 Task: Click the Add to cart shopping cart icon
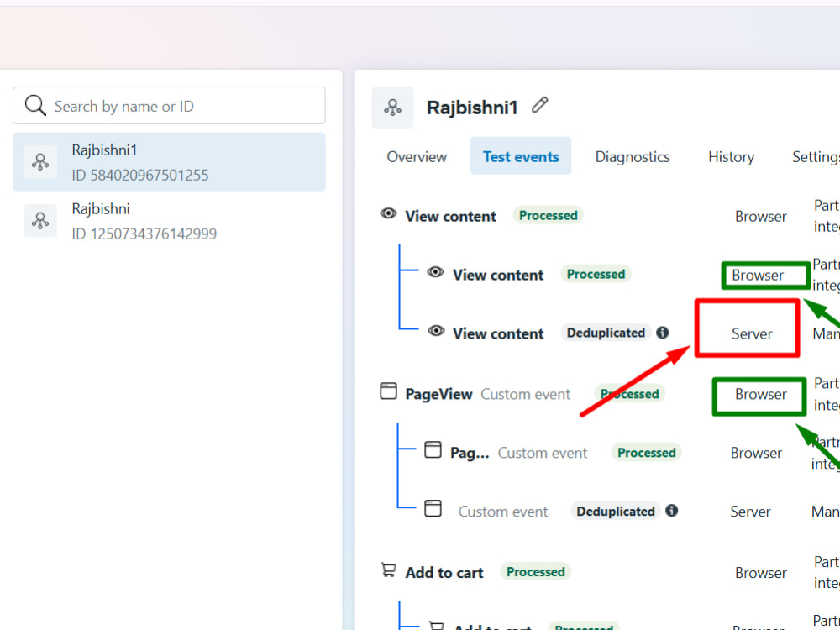(x=388, y=570)
